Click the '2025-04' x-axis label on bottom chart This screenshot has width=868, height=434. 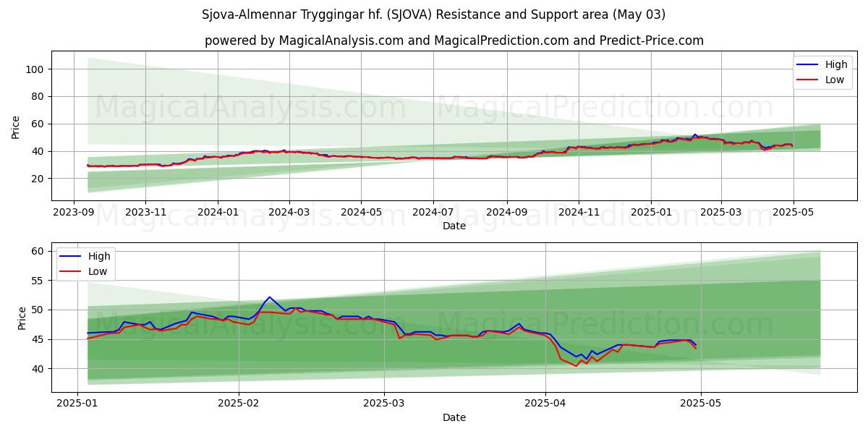[x=545, y=404]
